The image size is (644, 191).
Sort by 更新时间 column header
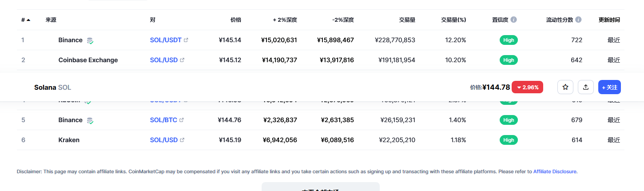pyautogui.click(x=609, y=20)
